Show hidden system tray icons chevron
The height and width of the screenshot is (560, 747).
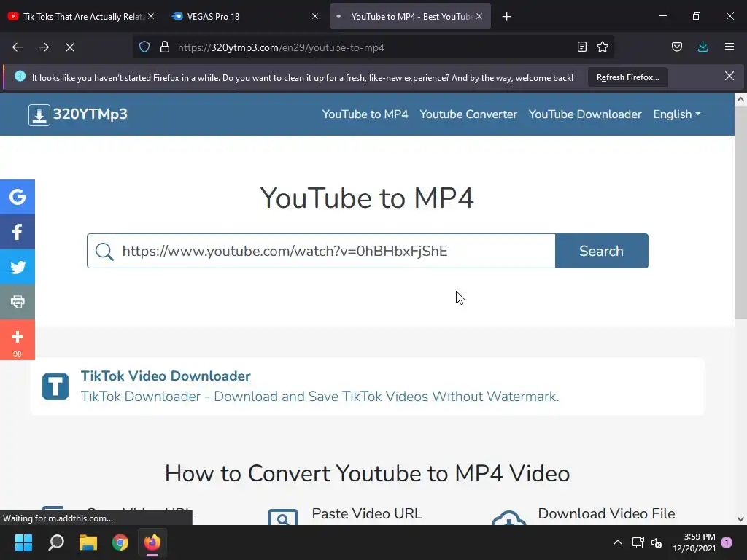tap(617, 542)
